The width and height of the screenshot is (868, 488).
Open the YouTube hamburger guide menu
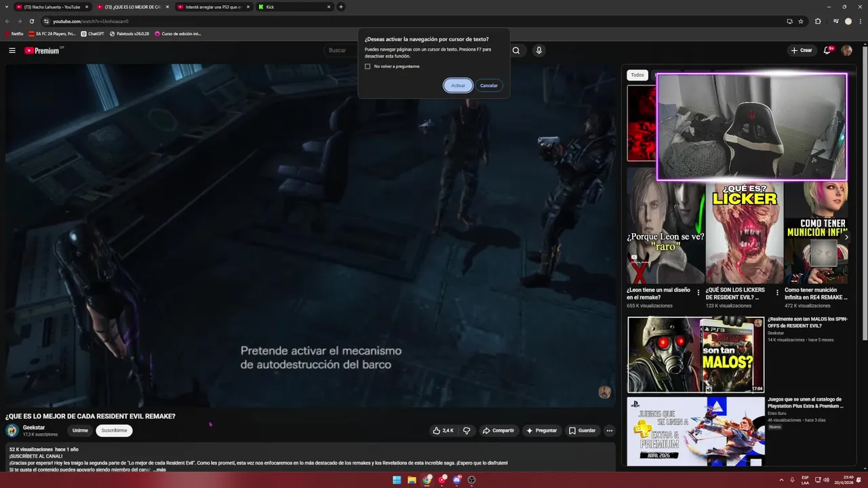pos(12,50)
